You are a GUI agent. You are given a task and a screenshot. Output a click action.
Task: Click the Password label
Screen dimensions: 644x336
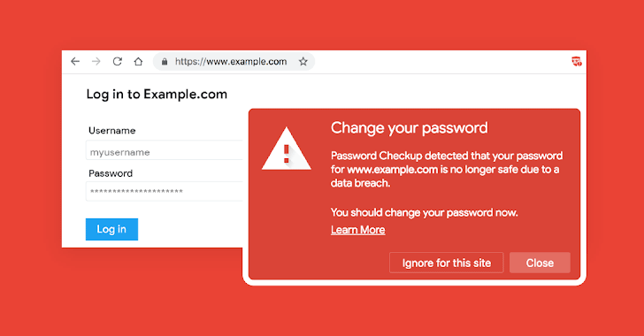(x=111, y=173)
